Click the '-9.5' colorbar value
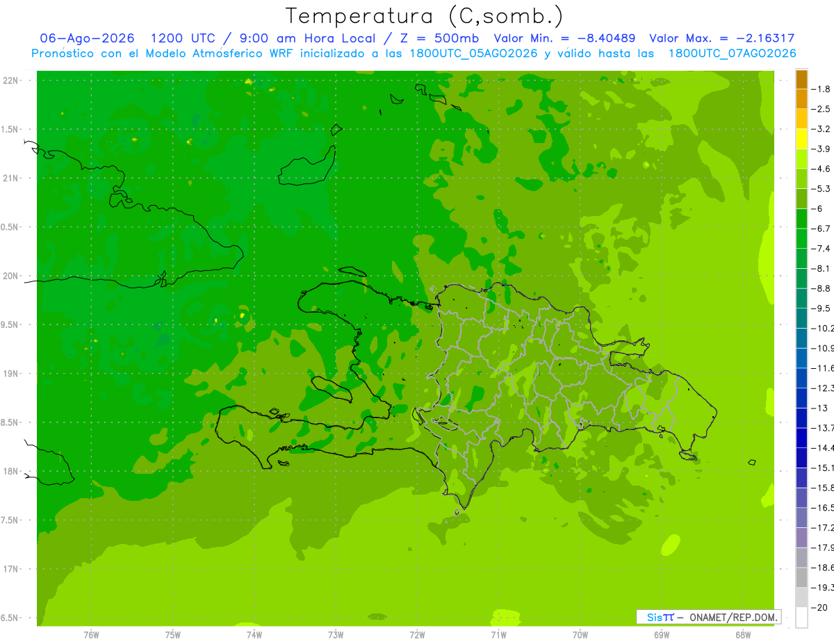The width and height of the screenshot is (834, 644). tap(821, 308)
